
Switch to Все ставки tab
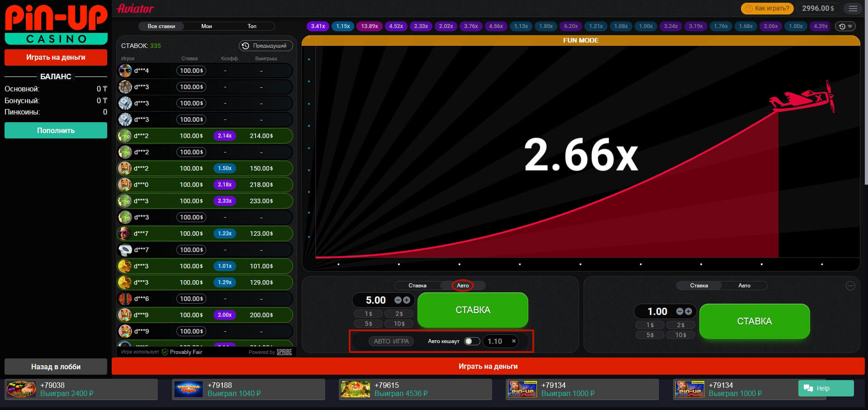161,26
